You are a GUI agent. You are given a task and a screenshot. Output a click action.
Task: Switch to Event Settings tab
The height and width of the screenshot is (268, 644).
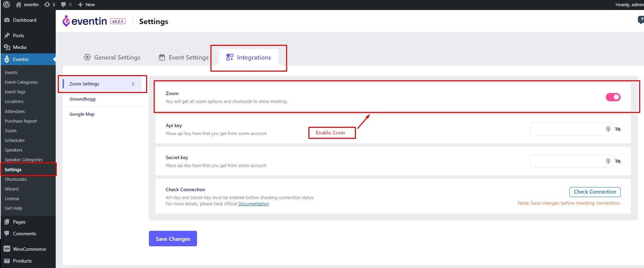pyautogui.click(x=184, y=57)
